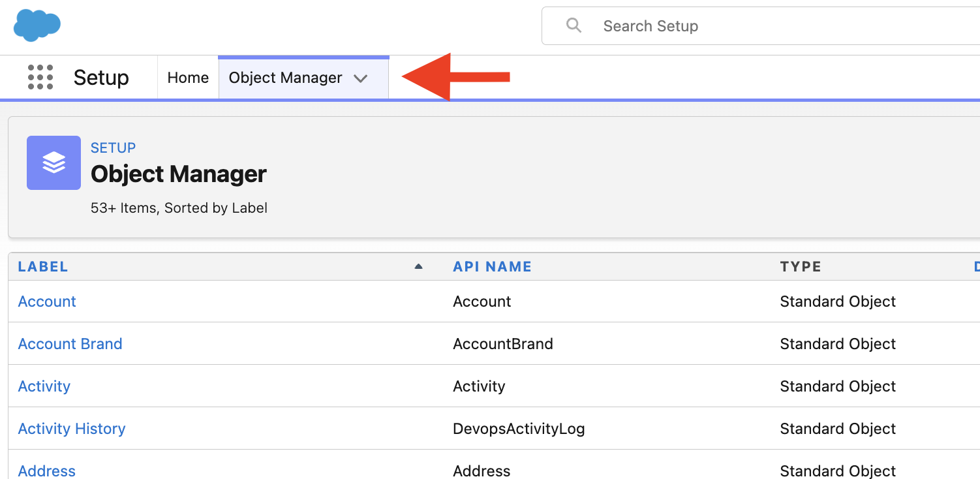Switch to the Home tab
This screenshot has width=980, height=479.
(x=188, y=78)
